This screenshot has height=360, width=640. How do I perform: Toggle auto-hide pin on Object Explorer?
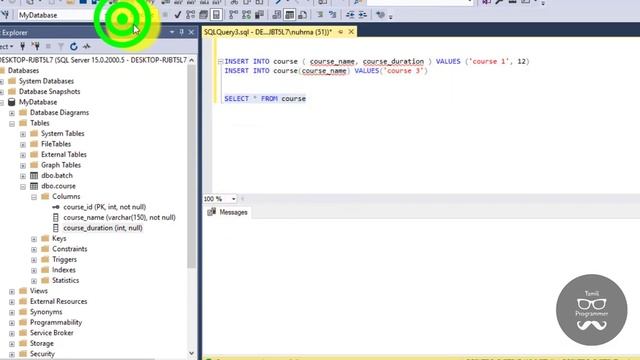click(182, 32)
